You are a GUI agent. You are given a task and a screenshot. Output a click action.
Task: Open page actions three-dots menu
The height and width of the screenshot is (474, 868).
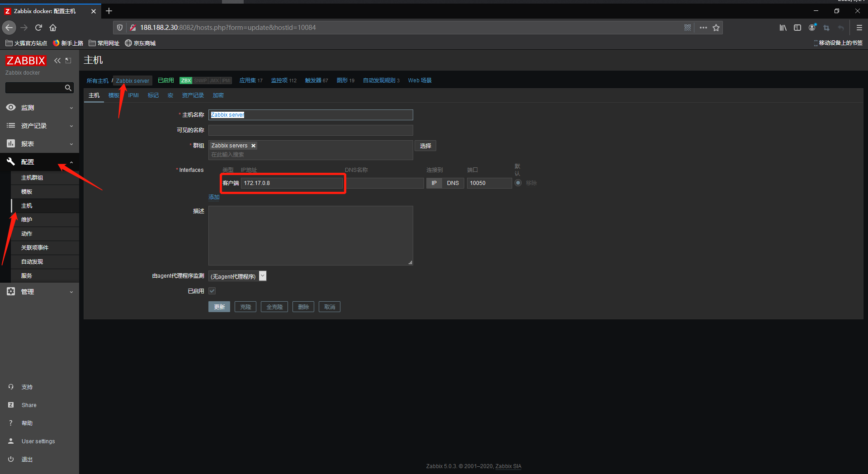coord(703,28)
